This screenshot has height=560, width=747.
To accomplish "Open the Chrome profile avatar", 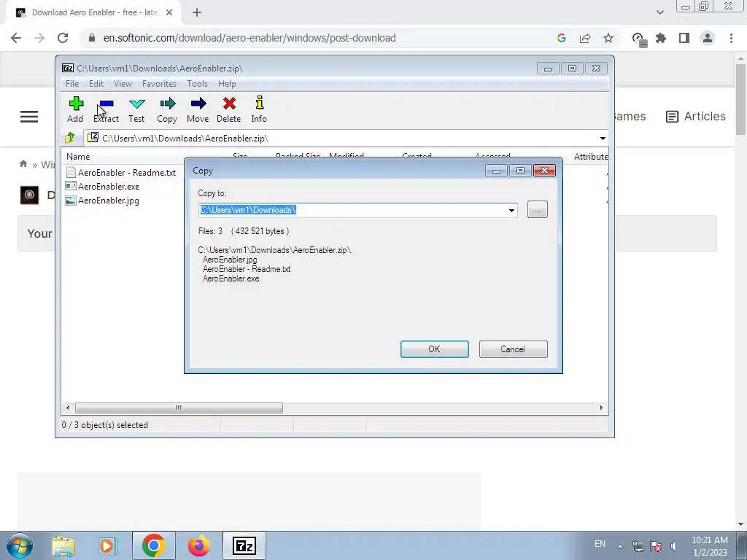I will coord(708,38).
